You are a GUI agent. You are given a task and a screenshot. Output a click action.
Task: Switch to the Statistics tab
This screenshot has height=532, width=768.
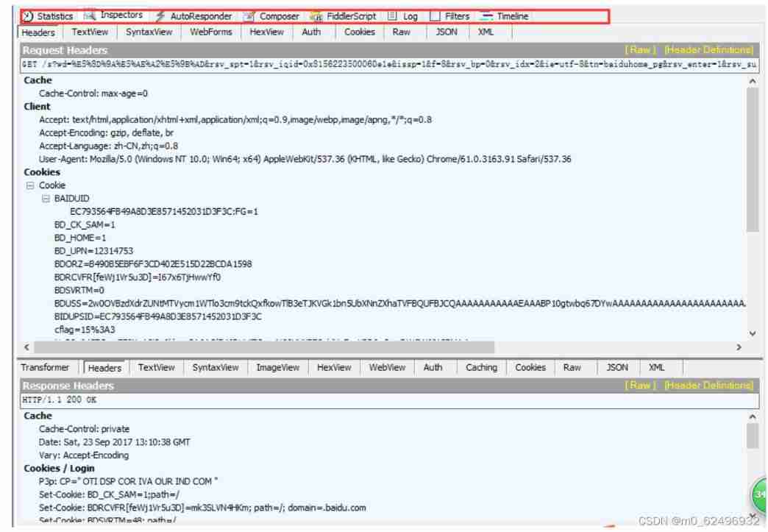click(x=48, y=16)
